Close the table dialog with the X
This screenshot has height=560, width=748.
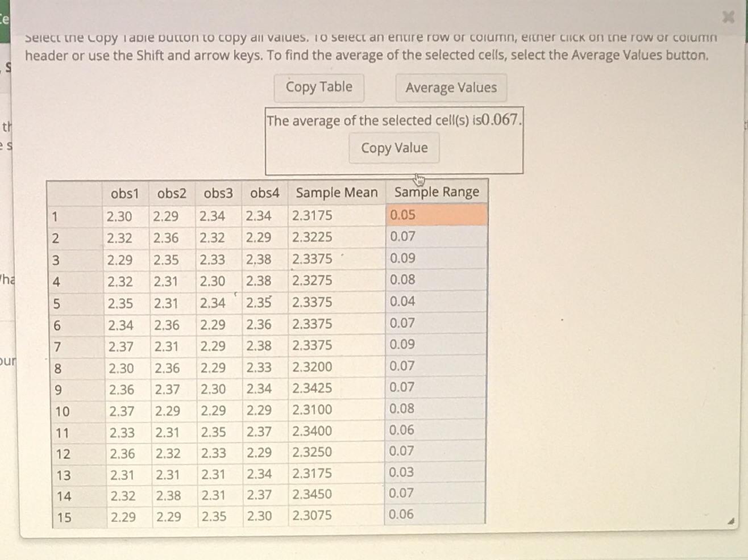coord(728,18)
